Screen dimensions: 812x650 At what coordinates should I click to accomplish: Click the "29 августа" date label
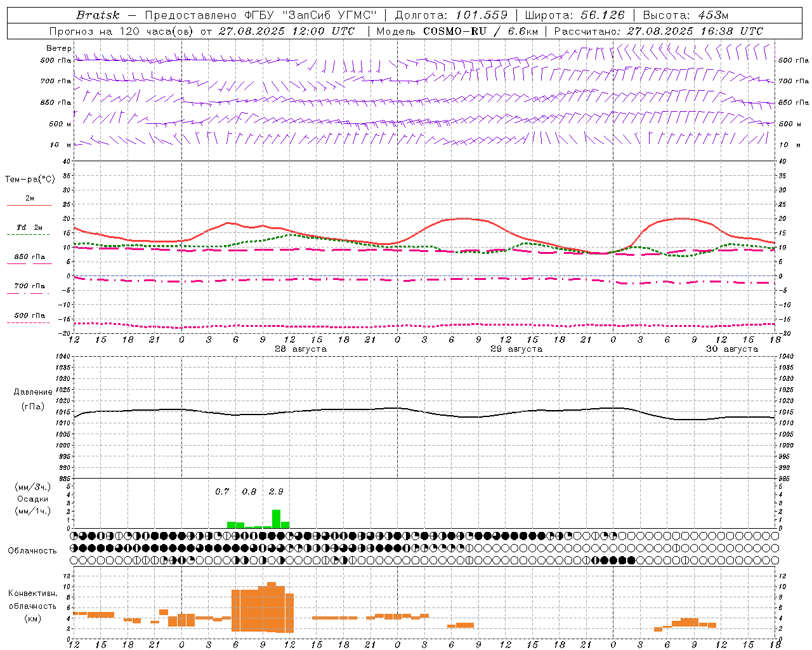516,349
